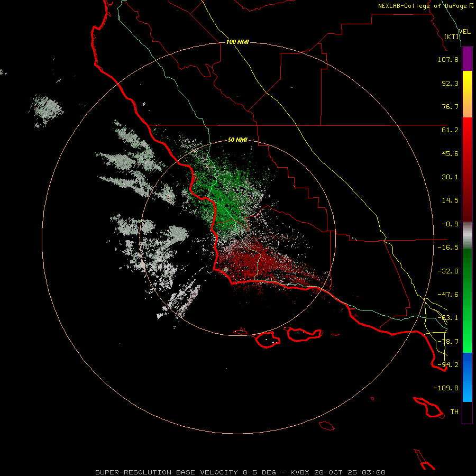Screen dimensions: 476x476
Task: Click the 92.3 velocity scale value
Action: [450, 83]
